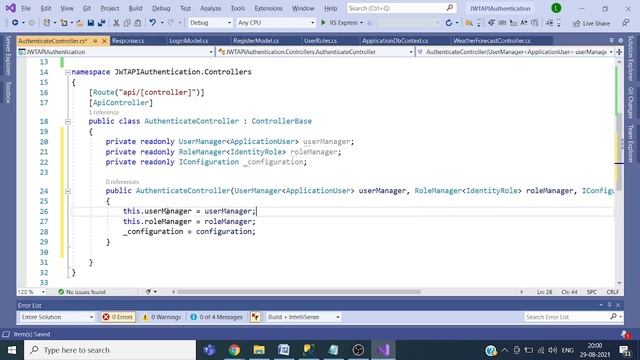Screen dimensions: 640x360
Task: Open the member navigation dropdown
Action: [x=515, y=52]
